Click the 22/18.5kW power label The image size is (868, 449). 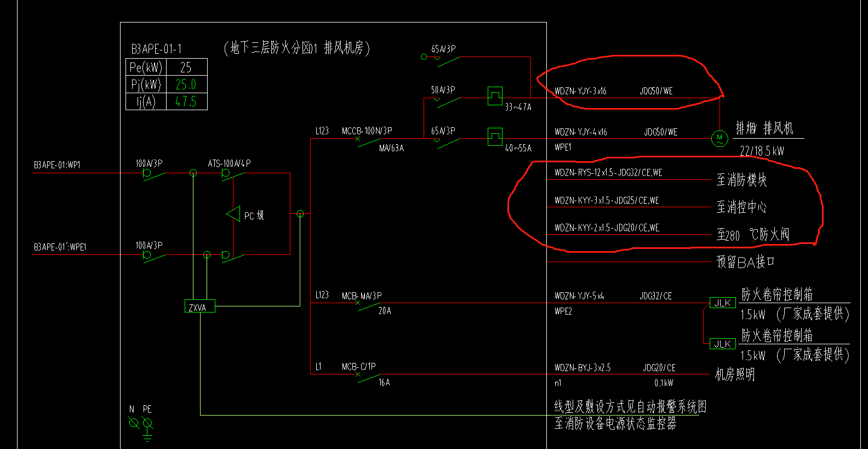point(762,151)
